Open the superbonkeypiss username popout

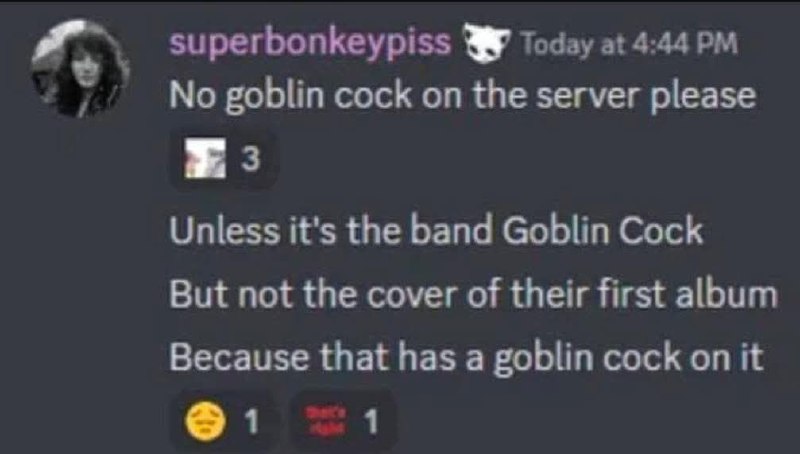click(x=310, y=43)
